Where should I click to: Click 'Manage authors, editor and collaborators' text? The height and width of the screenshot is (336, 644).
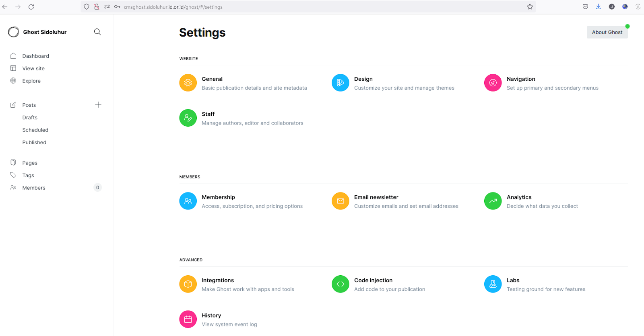(252, 123)
